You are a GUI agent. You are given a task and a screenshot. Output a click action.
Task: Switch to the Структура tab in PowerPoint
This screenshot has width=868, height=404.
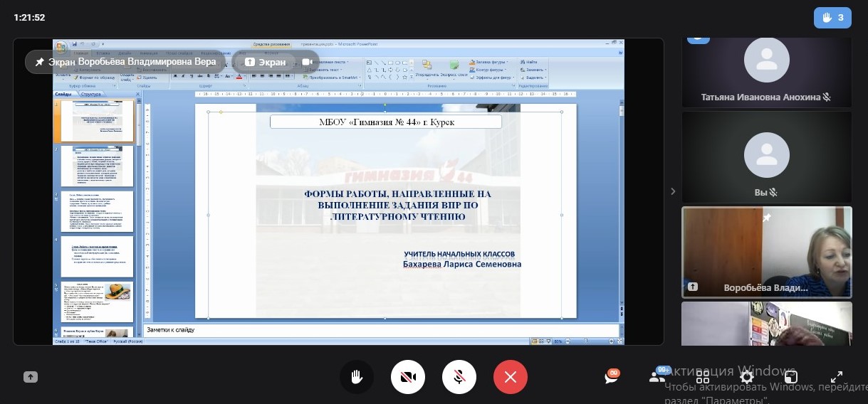(91, 94)
